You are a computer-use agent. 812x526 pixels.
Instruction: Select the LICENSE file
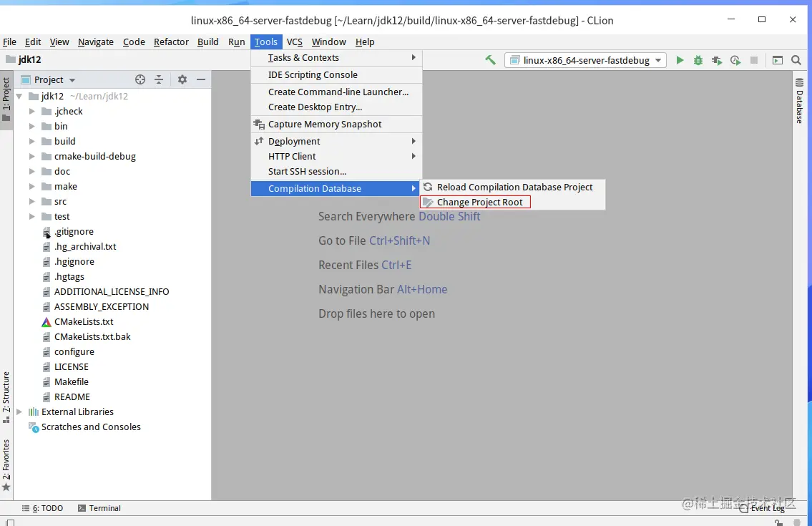pos(71,367)
